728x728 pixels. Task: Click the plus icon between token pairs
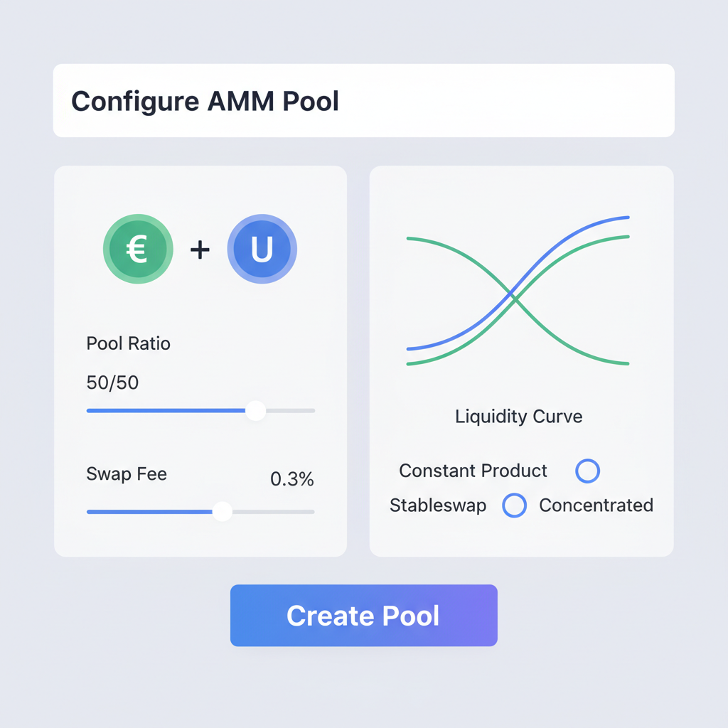click(x=200, y=249)
